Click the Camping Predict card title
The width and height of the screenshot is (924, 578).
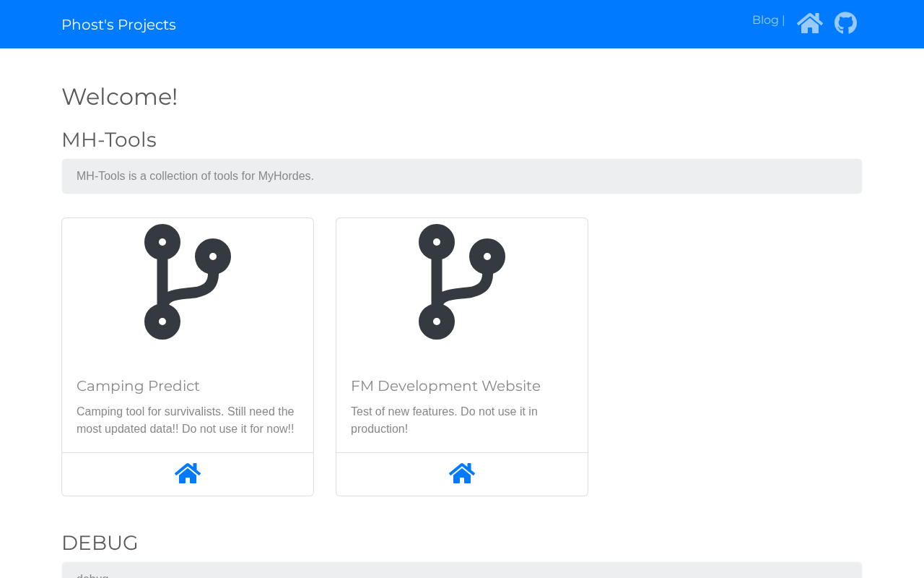[x=138, y=386]
